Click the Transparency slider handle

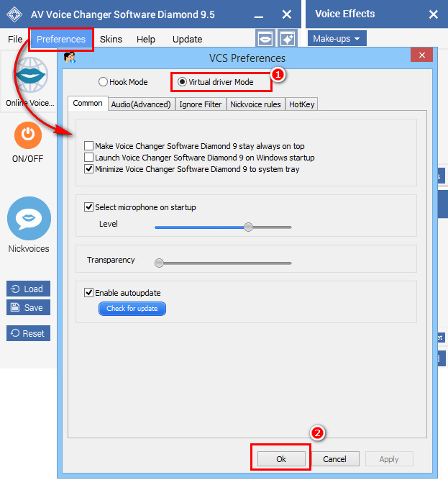tap(159, 263)
